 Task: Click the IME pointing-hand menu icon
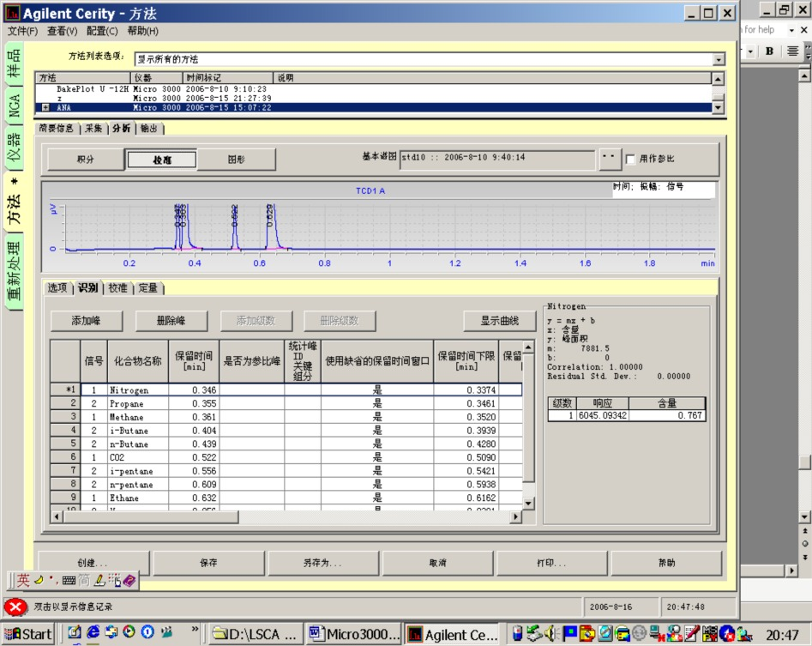[114, 580]
